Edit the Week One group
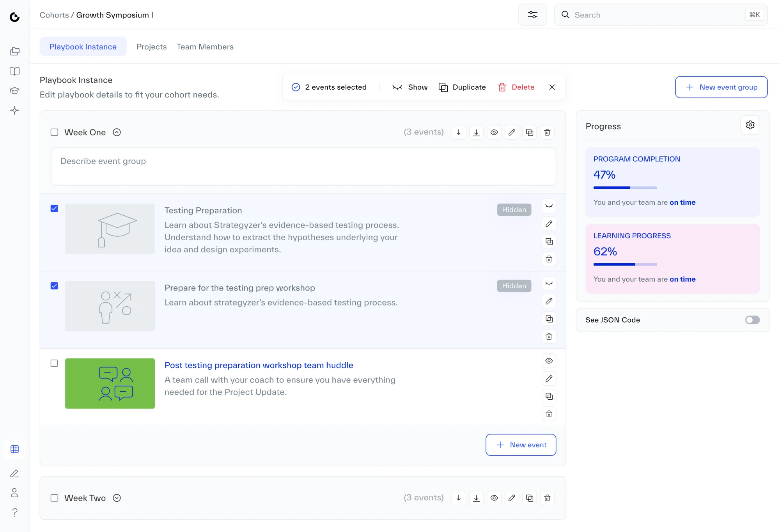Image resolution: width=780 pixels, height=532 pixels. pos(512,132)
